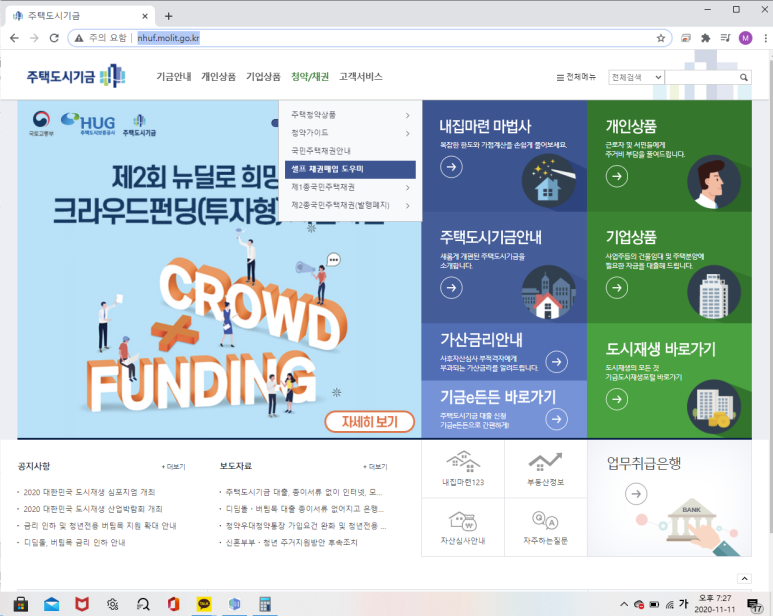Click the browser back arrow
Screen dimensions: 773x616
[x=14, y=38]
